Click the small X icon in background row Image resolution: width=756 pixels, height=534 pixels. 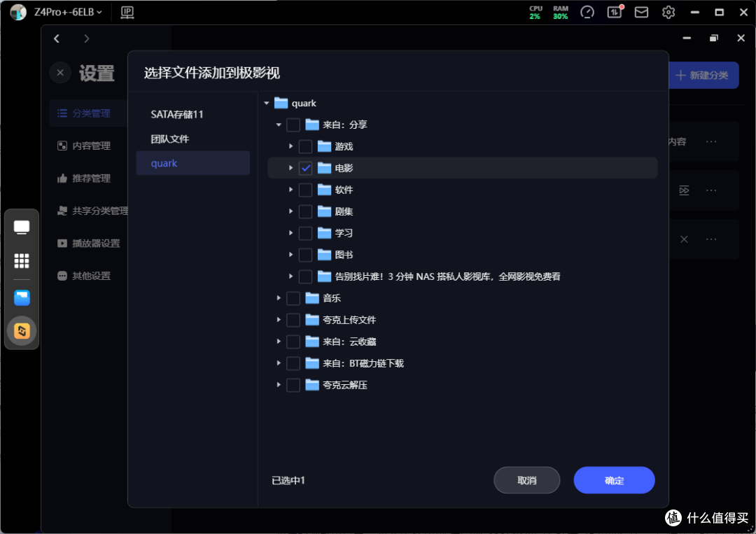coord(684,239)
